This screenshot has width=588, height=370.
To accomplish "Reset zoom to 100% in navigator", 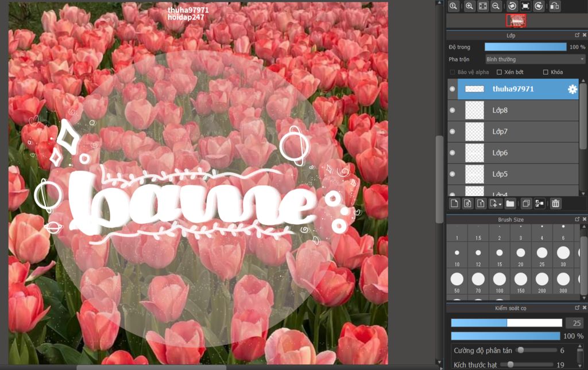I will 454,6.
